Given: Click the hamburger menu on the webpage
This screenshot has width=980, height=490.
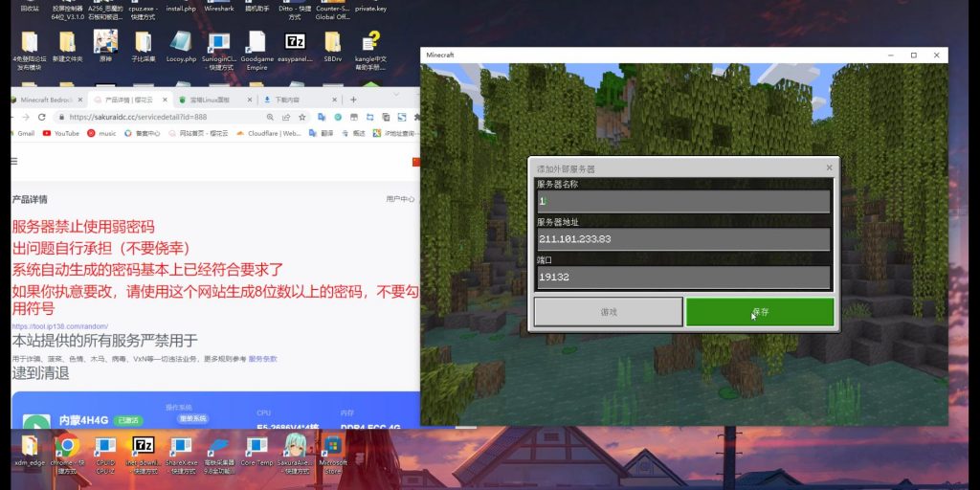Looking at the screenshot, I should click(14, 161).
